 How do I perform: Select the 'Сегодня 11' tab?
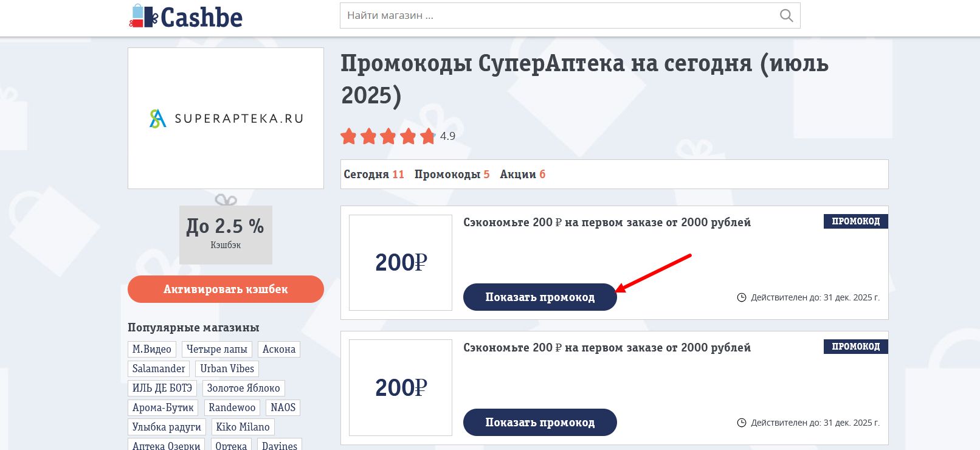point(374,175)
